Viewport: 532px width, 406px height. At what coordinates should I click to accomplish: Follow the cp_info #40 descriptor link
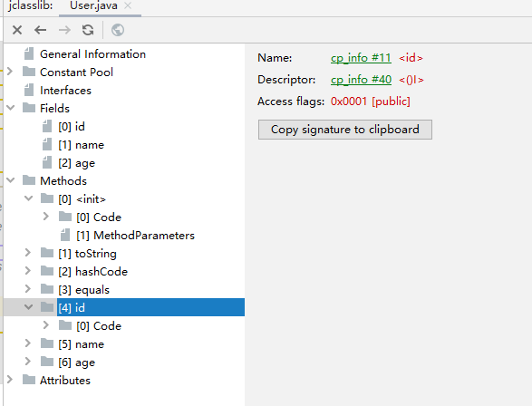pyautogui.click(x=361, y=80)
